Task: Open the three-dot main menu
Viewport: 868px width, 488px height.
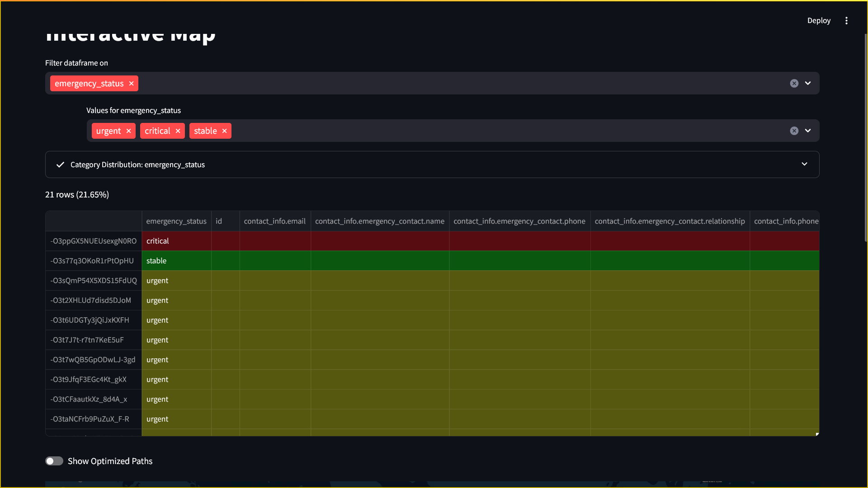Action: tap(846, 21)
